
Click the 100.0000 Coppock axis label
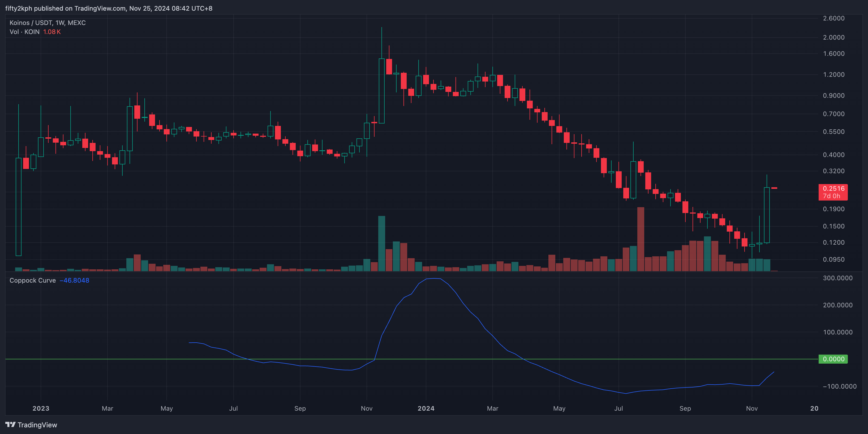click(838, 332)
